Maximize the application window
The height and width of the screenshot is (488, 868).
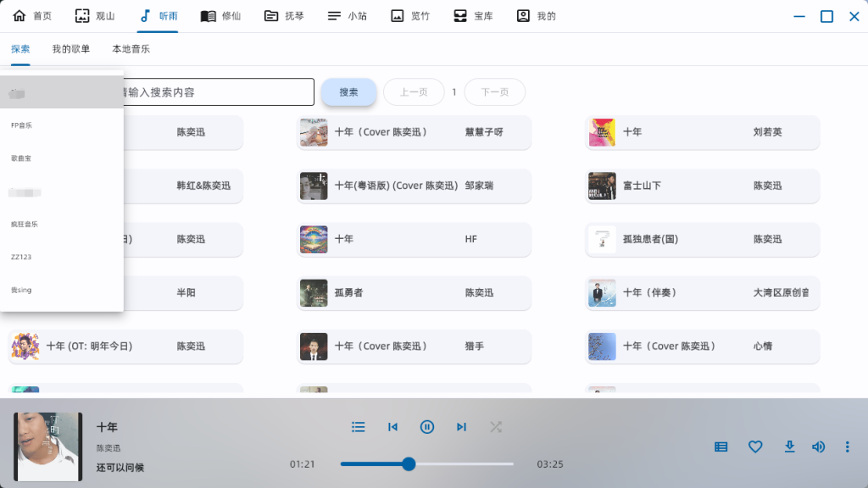point(826,17)
